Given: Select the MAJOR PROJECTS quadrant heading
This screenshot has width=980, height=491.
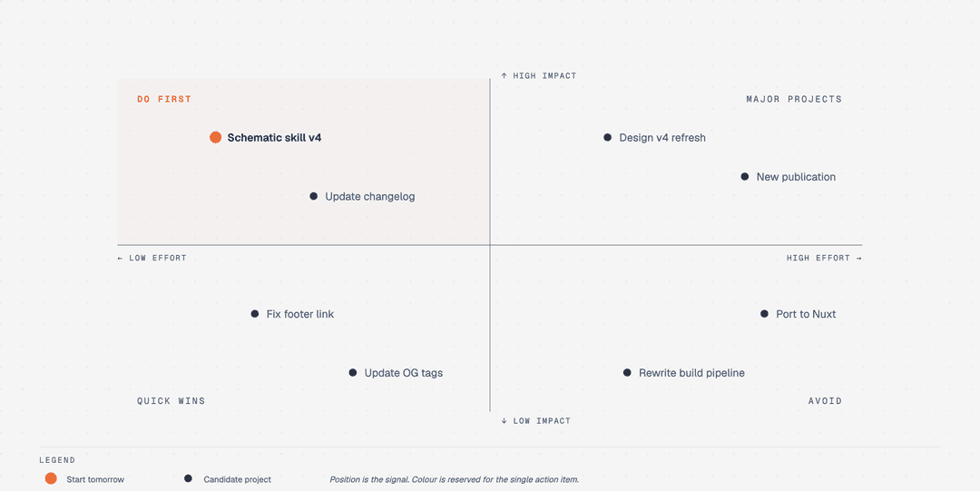Looking at the screenshot, I should tap(794, 100).
